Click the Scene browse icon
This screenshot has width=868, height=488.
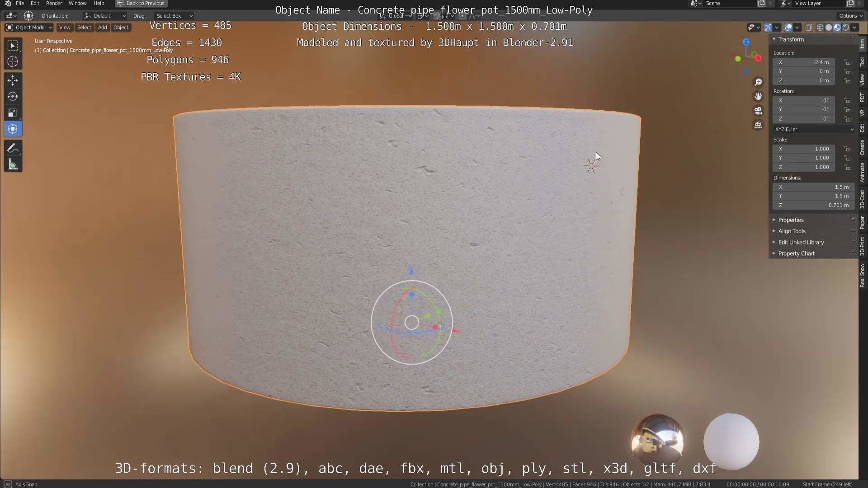[695, 4]
